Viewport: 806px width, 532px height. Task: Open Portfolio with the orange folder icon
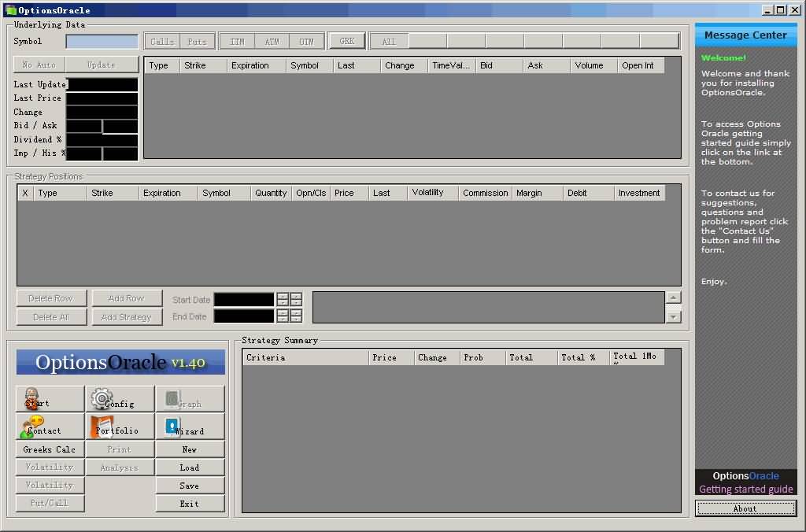[x=120, y=426]
